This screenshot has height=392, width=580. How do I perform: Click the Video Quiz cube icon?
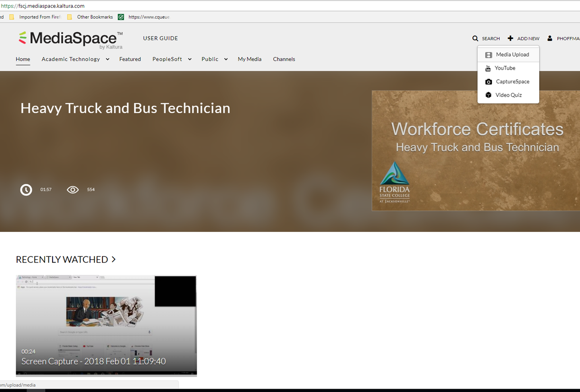(488, 95)
